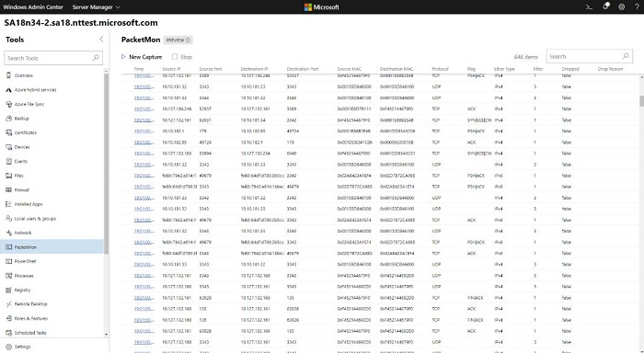
Task: Open time link in FIN|ACK row with source port 63028
Action: pos(144,298)
